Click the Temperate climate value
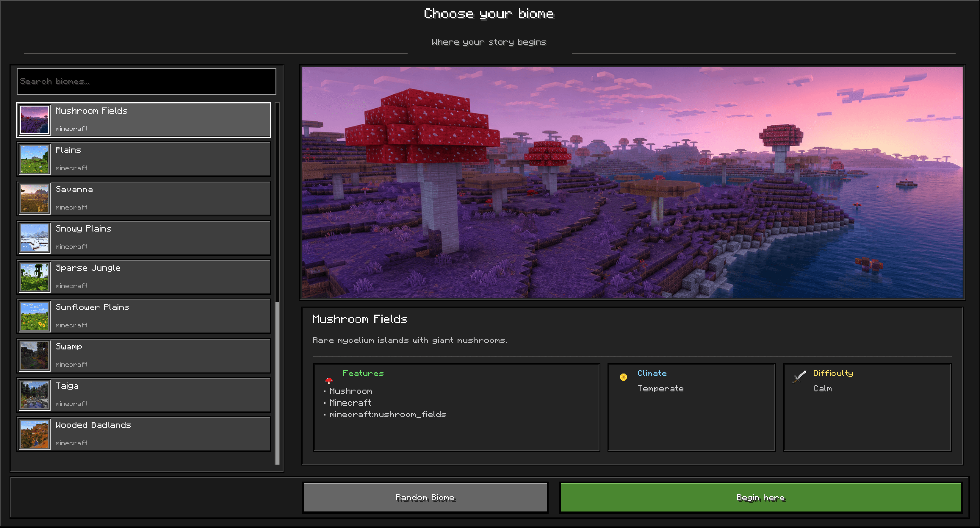 point(660,389)
